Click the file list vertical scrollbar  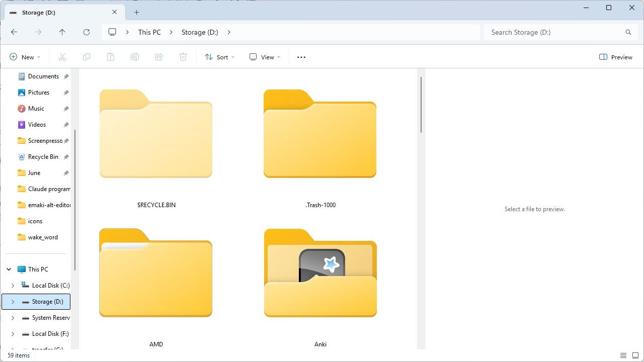click(421, 105)
